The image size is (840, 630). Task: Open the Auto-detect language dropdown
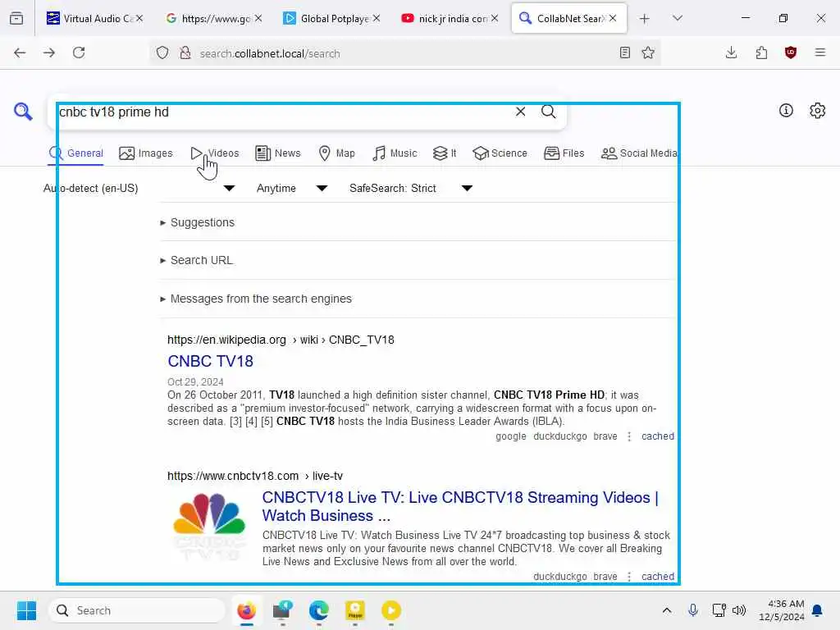pos(139,188)
